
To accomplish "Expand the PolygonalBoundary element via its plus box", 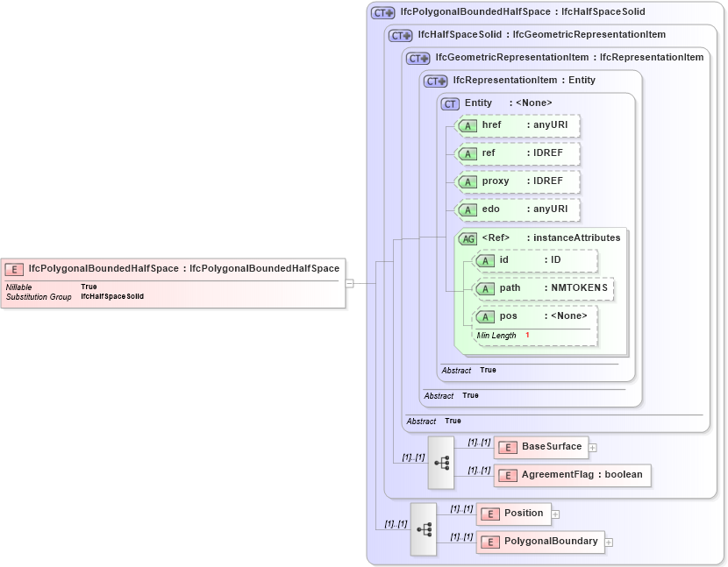I will 607,542.
